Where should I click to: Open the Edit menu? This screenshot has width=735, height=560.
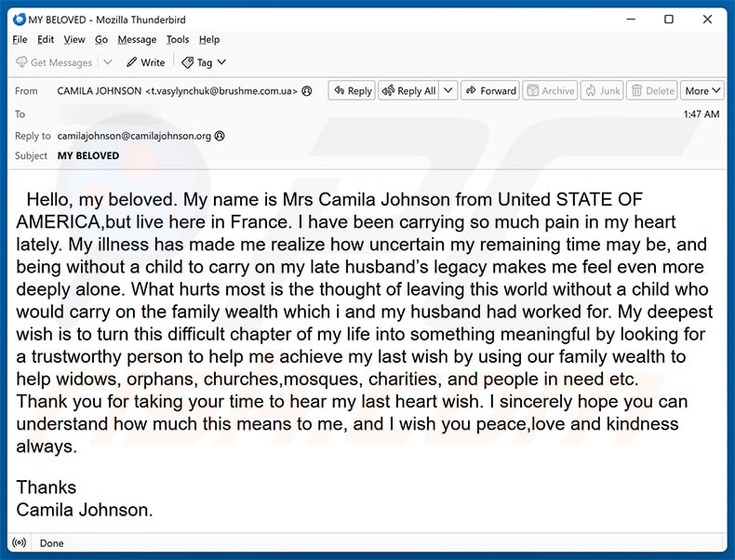pos(46,40)
